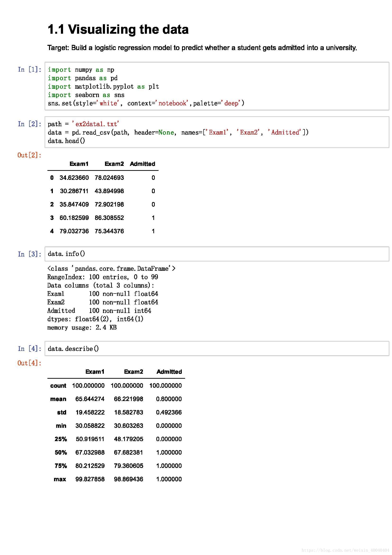Click the value 86.308552
Screen dimensions: 392x555
point(109,218)
